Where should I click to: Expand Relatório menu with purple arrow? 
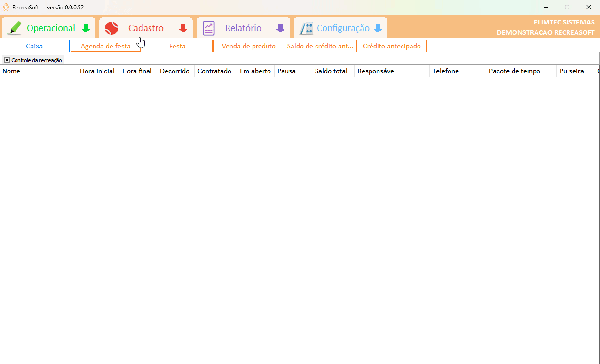(x=280, y=28)
